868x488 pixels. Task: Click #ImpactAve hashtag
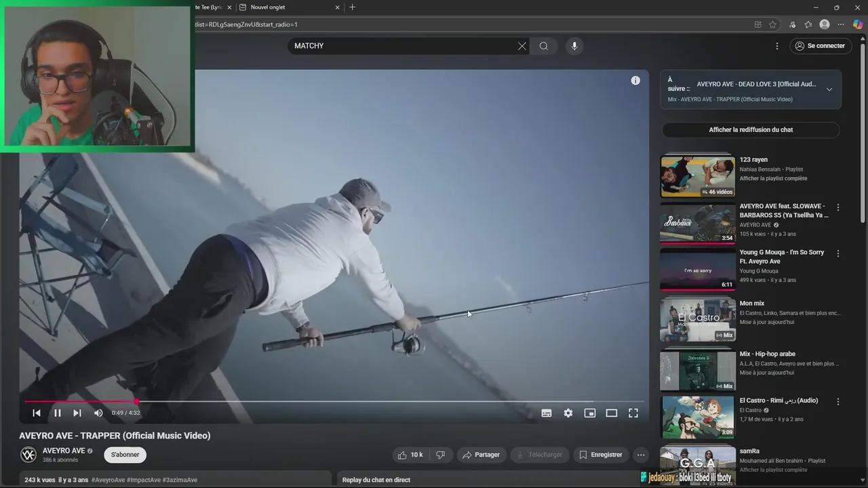[144, 480]
